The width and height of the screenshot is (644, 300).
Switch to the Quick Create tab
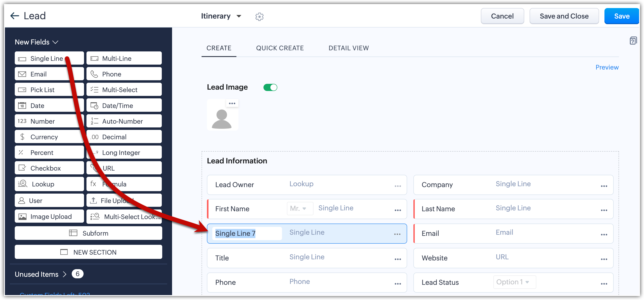280,48
